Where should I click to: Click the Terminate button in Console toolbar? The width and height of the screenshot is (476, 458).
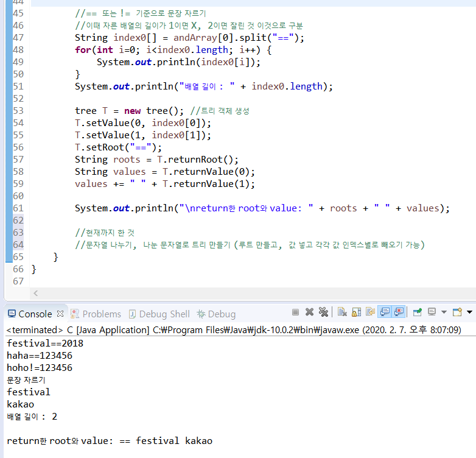click(295, 312)
